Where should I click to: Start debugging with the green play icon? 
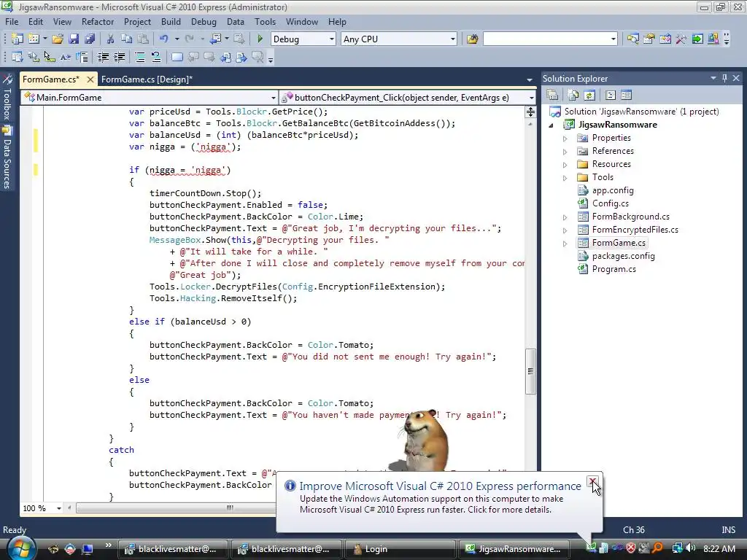(x=260, y=39)
